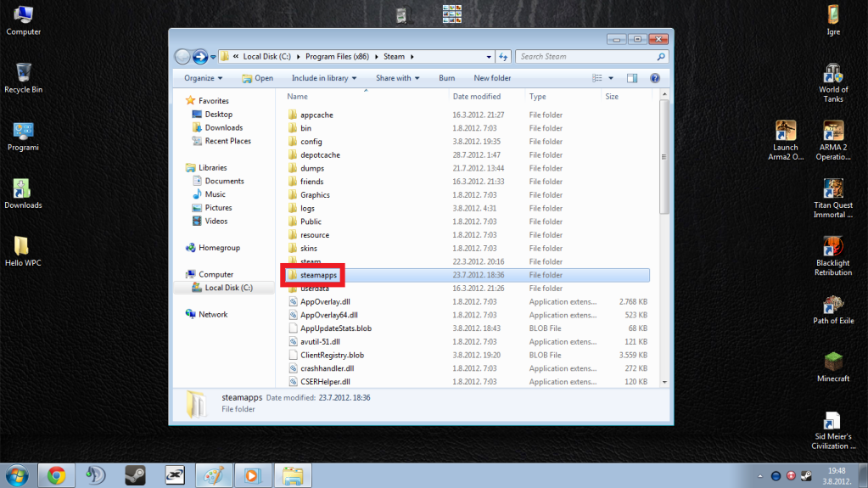Launch Titan Quest Immortal Throne shortcut
This screenshot has height=488, width=868.
(833, 199)
